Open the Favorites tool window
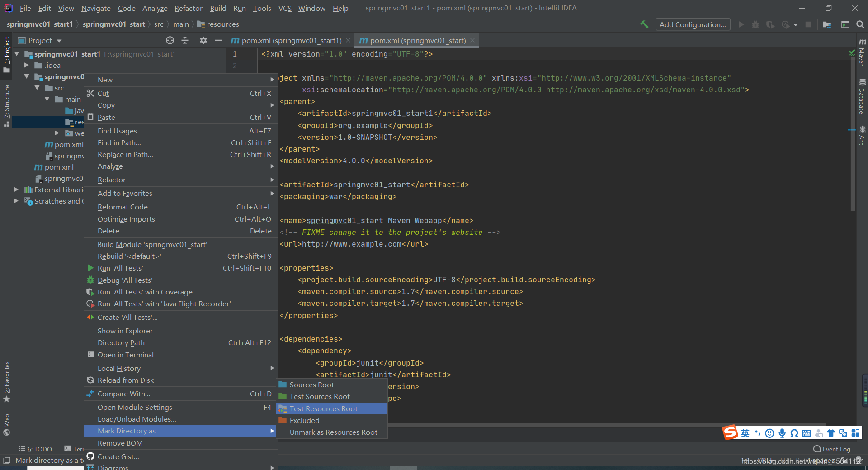Viewport: 868px width, 470px height. (7, 382)
